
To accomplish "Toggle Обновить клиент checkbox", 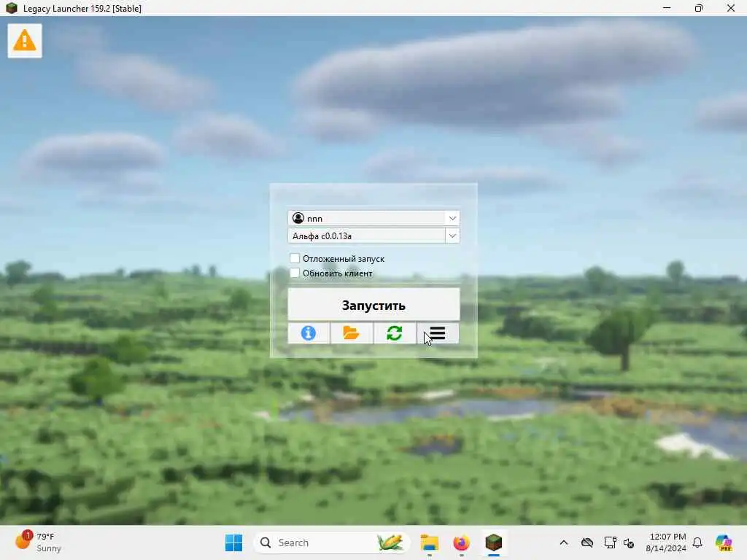I will [295, 273].
